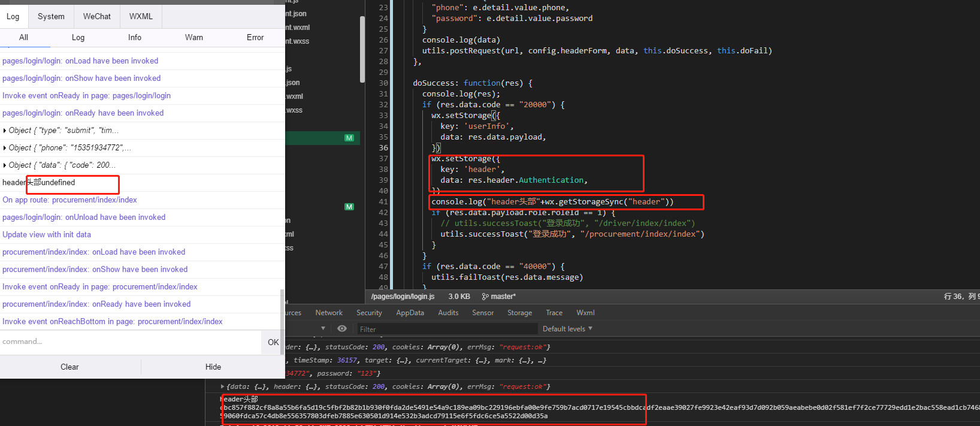This screenshot has height=426, width=980.
Task: Click the password: "123" console output row
Action: 333,373
